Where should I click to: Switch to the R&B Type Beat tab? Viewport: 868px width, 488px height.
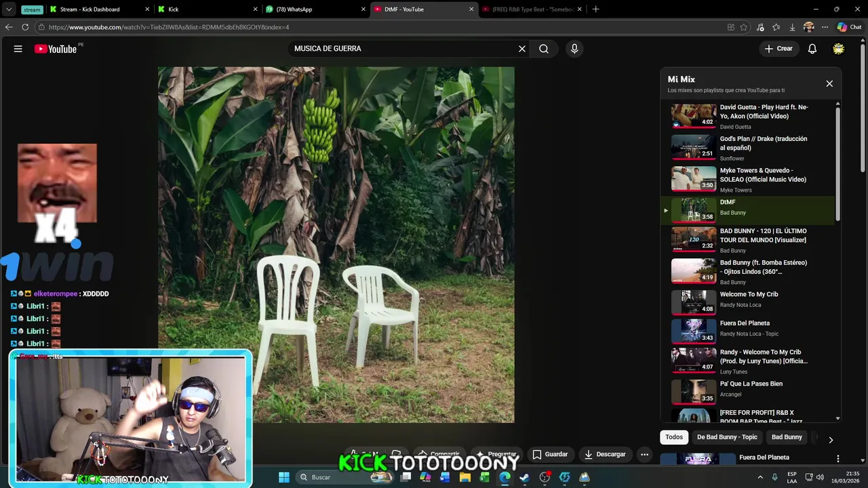(530, 9)
